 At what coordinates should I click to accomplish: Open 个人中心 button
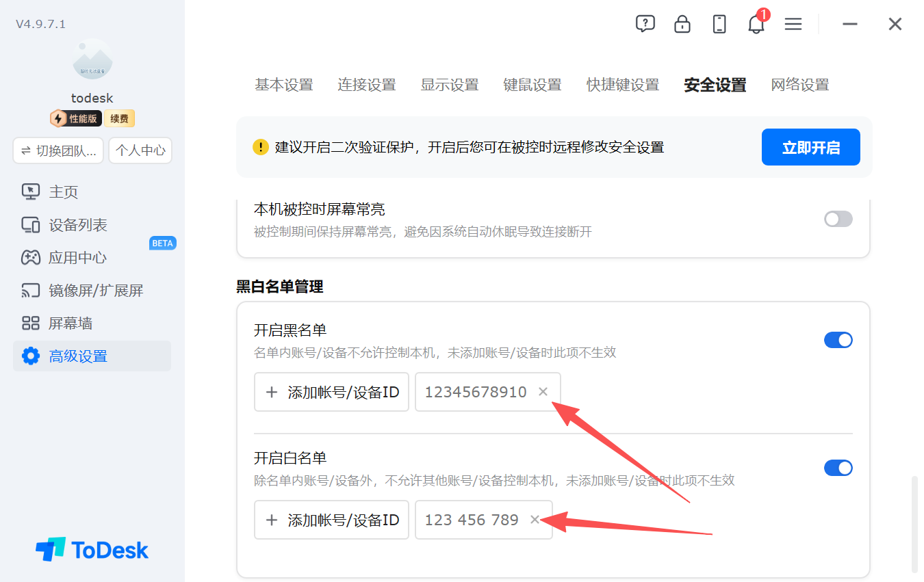pyautogui.click(x=140, y=150)
